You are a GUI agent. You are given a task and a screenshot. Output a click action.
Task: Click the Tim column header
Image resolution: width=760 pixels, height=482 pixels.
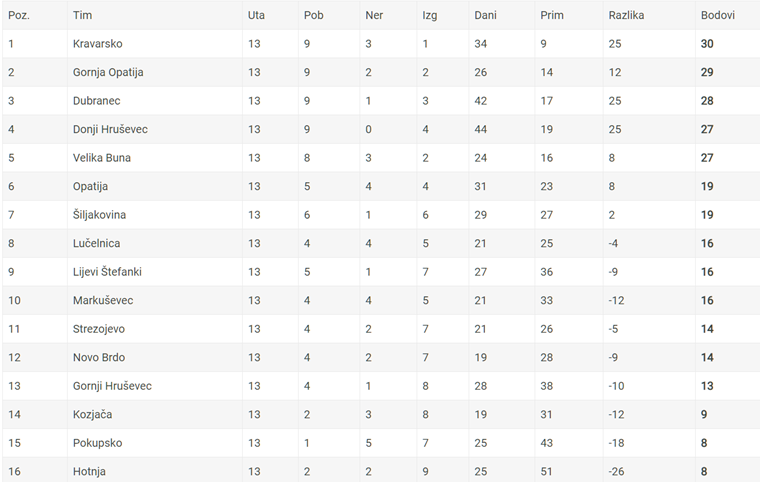point(82,15)
